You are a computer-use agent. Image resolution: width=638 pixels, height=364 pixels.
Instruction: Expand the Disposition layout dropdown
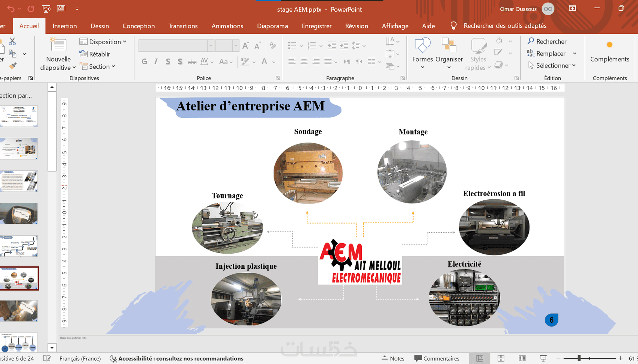pyautogui.click(x=103, y=42)
